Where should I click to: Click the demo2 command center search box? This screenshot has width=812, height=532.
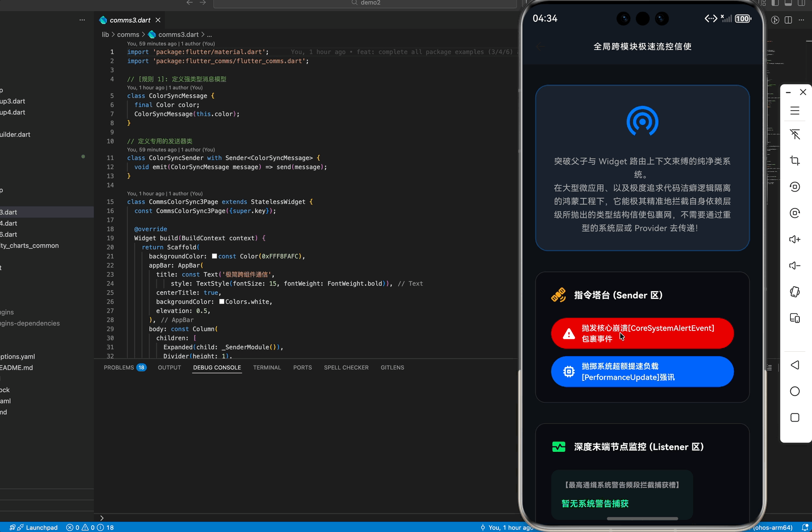click(x=365, y=3)
